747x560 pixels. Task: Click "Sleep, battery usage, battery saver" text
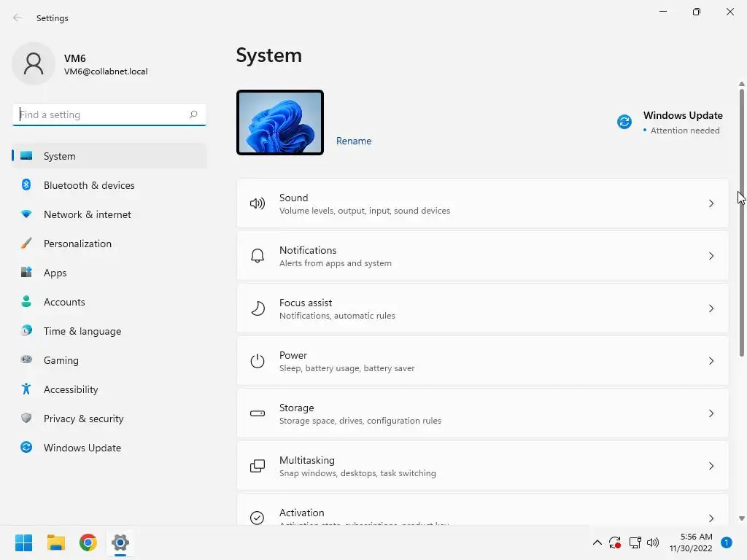point(347,368)
